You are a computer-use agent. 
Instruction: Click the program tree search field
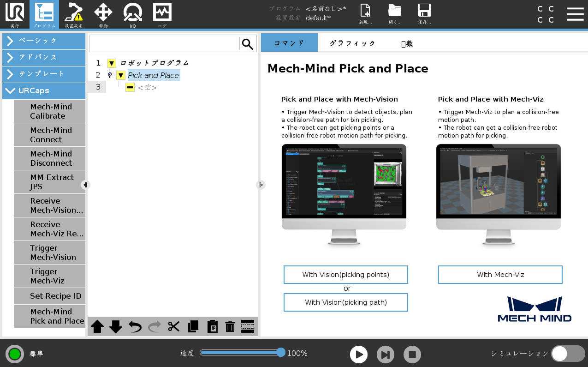point(164,44)
